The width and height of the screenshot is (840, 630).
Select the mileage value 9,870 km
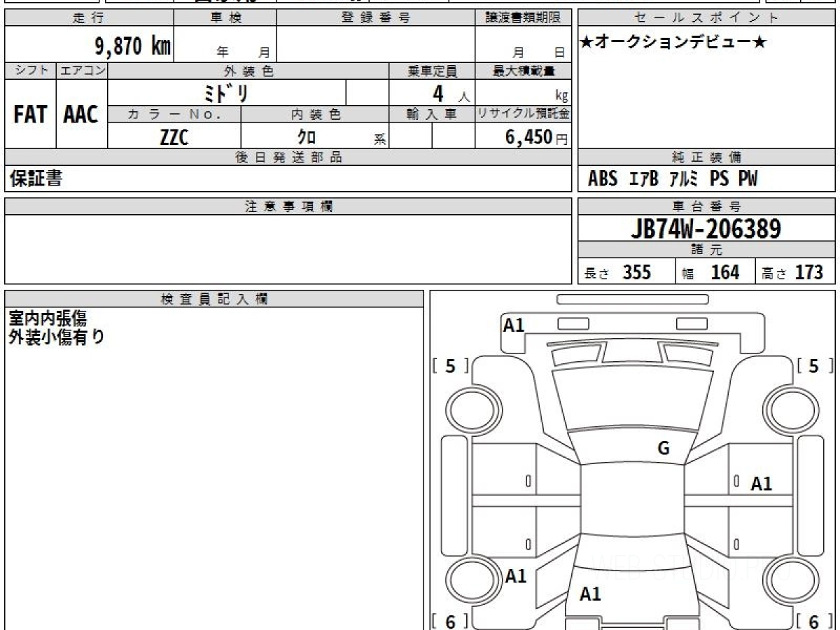coord(132,46)
